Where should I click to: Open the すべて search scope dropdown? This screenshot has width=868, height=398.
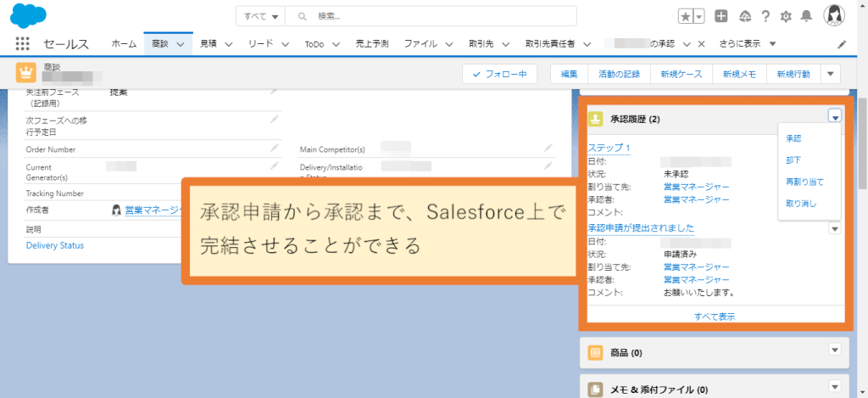pos(261,16)
